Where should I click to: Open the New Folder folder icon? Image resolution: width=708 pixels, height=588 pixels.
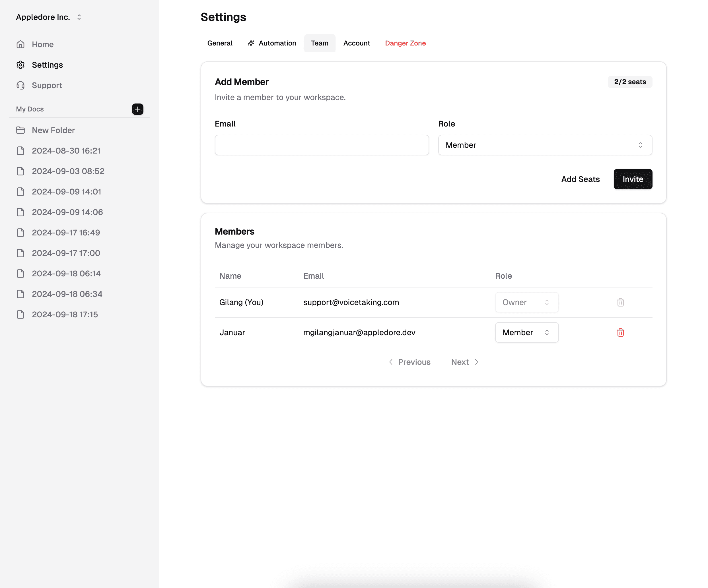(x=20, y=130)
